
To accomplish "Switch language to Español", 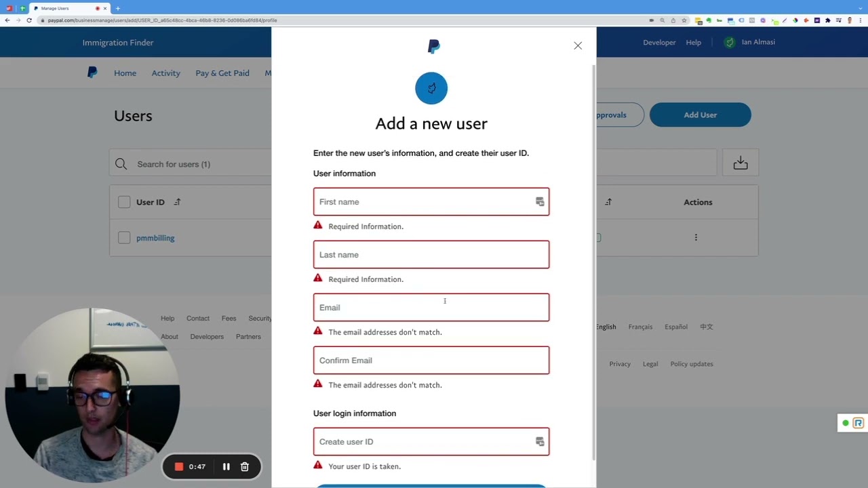I will coord(676,327).
